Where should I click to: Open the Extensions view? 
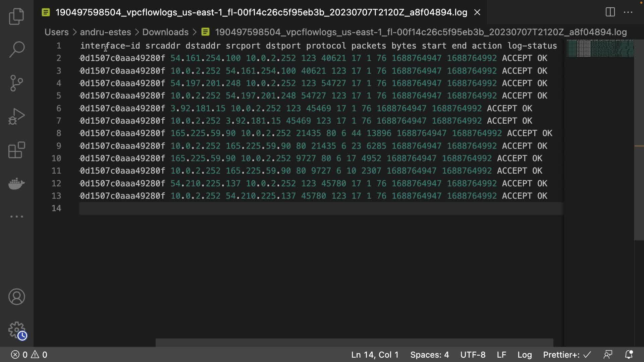[x=16, y=150]
